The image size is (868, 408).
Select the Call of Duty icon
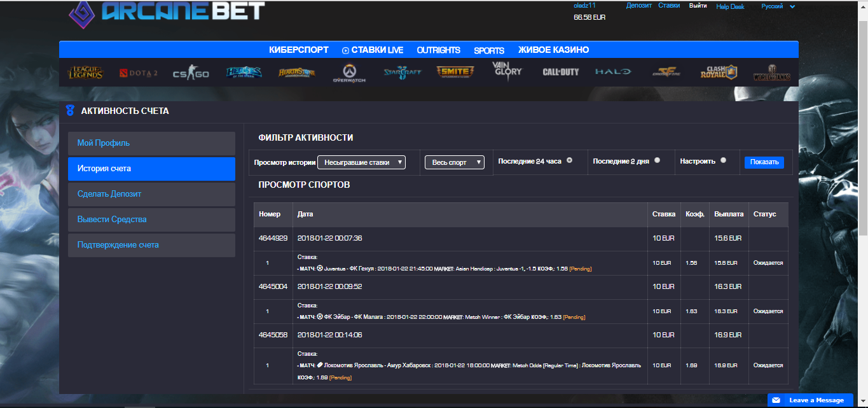(561, 72)
